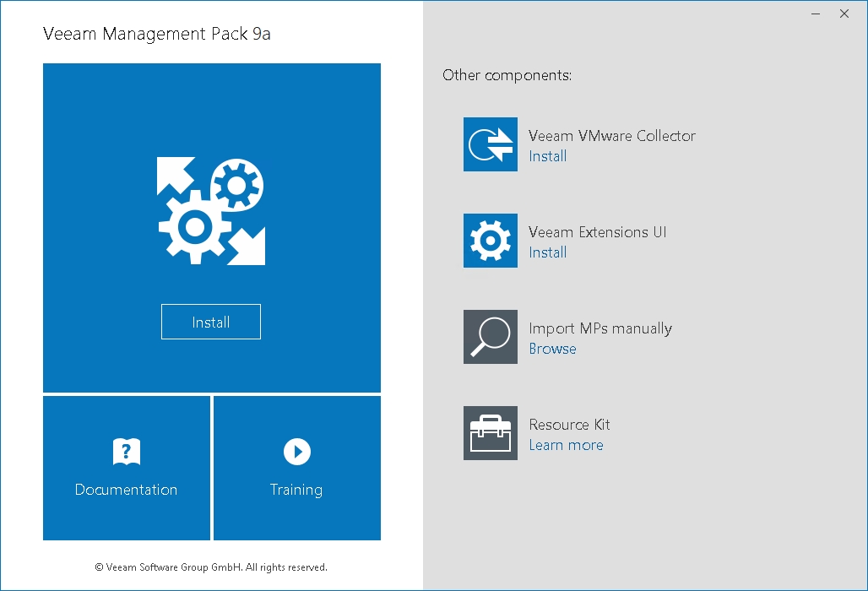Click the Resource Kit label
Screen dimensions: 868x591
[569, 425]
